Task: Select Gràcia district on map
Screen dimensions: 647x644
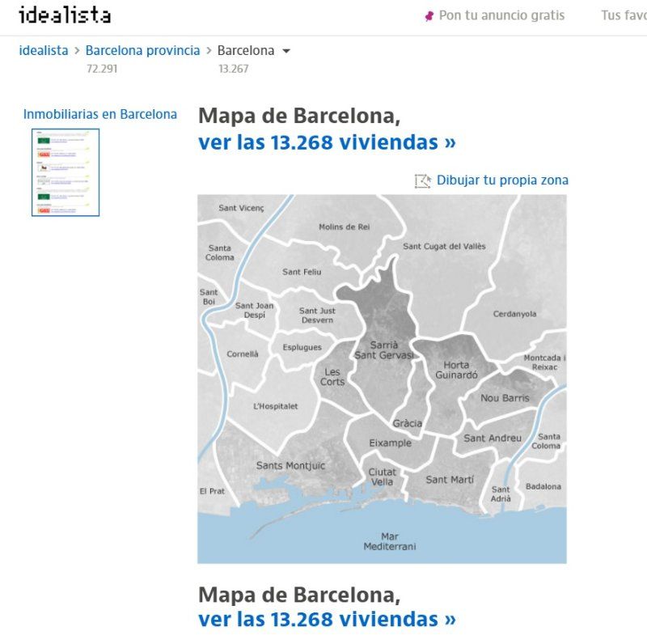Action: pos(408,423)
